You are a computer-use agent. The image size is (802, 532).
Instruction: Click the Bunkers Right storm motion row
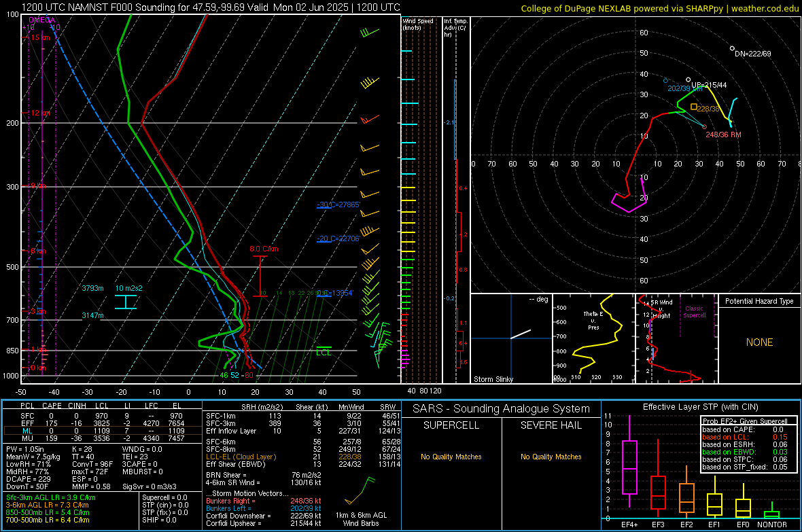click(264, 501)
